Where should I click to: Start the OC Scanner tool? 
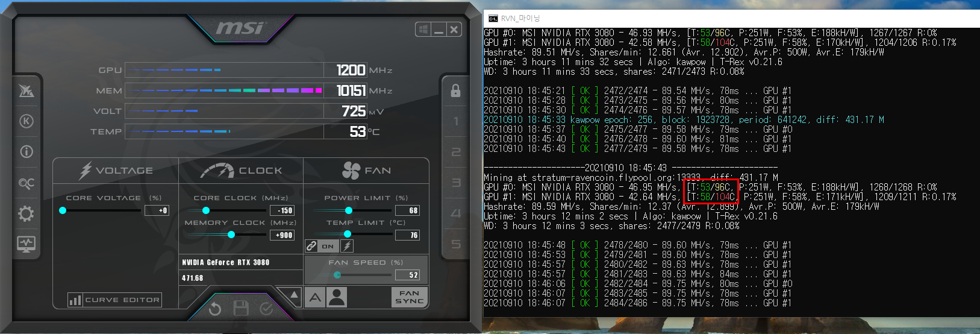click(x=26, y=183)
